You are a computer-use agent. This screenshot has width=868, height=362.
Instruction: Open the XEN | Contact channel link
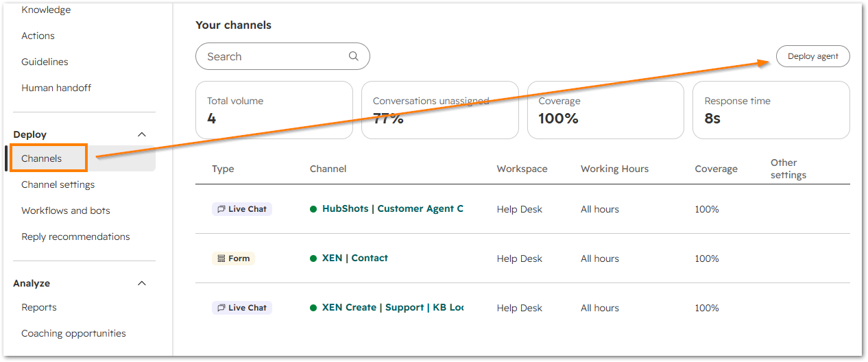355,258
